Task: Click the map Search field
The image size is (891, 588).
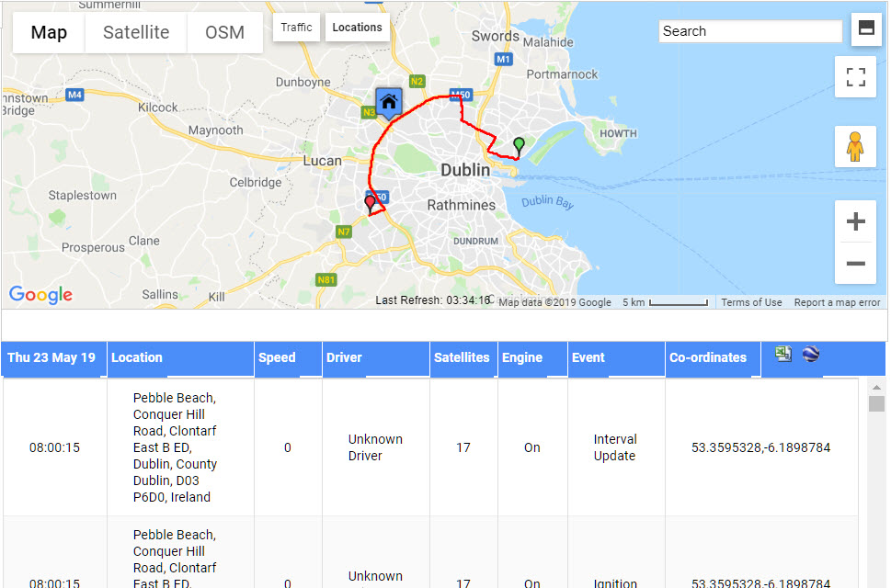Action: tap(750, 31)
